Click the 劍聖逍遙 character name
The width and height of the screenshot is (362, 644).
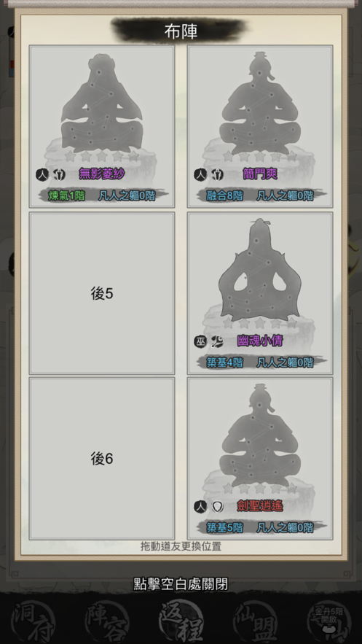(260, 506)
